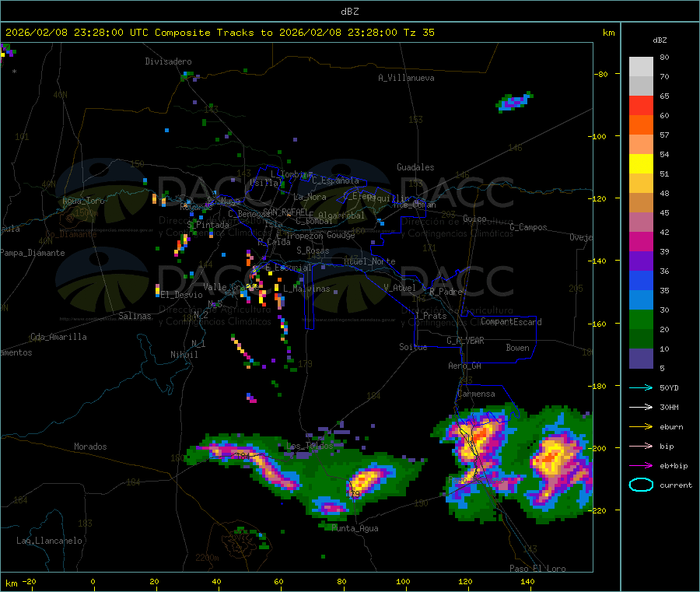Click the 'Cda_Amarilla' place label
Viewport: 700px width, 592px height.
[x=58, y=337]
